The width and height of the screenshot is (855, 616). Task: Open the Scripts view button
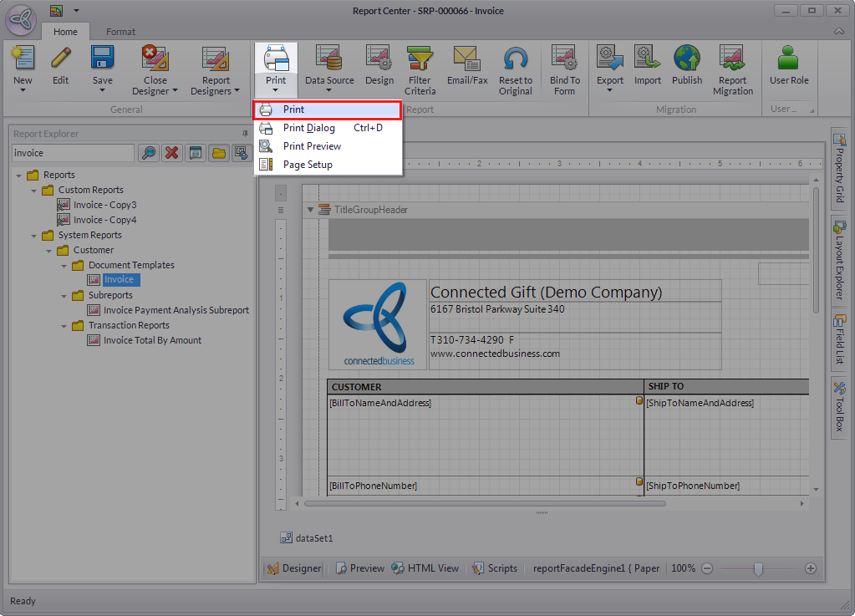[495, 568]
